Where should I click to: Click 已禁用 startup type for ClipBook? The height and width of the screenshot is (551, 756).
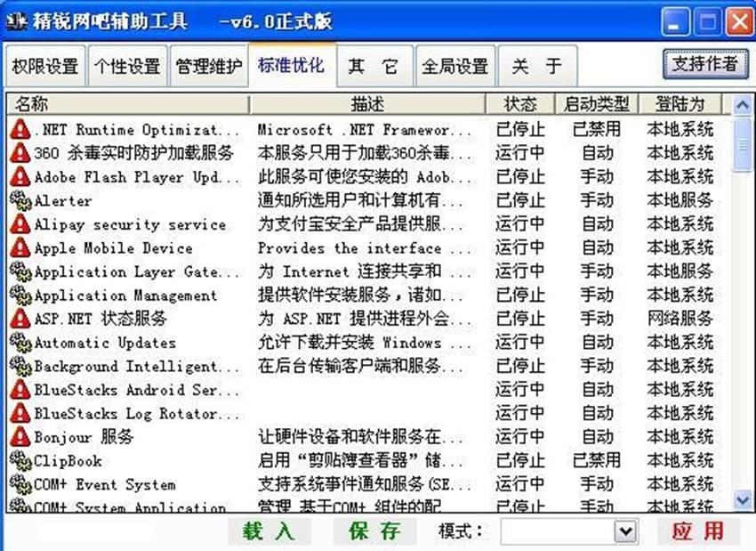(x=597, y=460)
